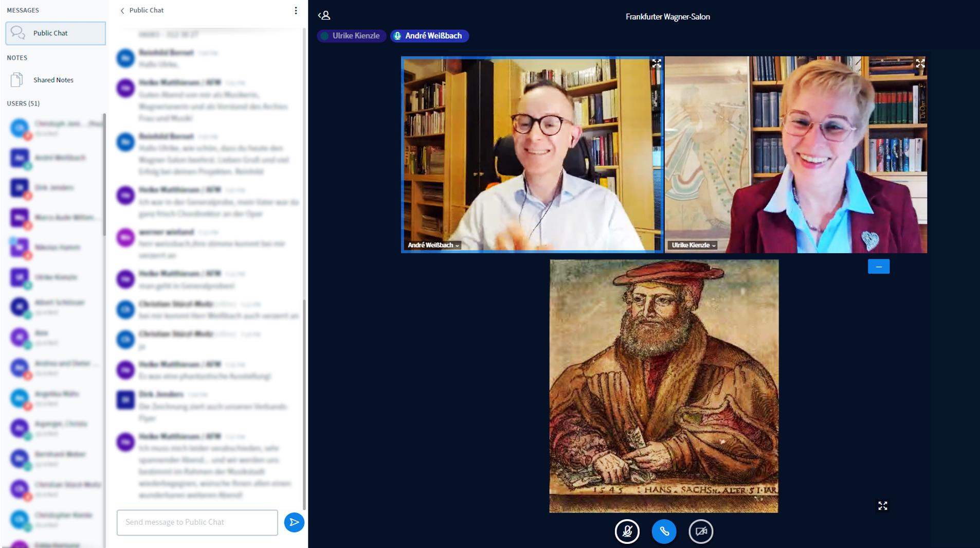The image size is (980, 548).
Task: Open the Public Chat conversation in sidebar
Action: tap(56, 33)
